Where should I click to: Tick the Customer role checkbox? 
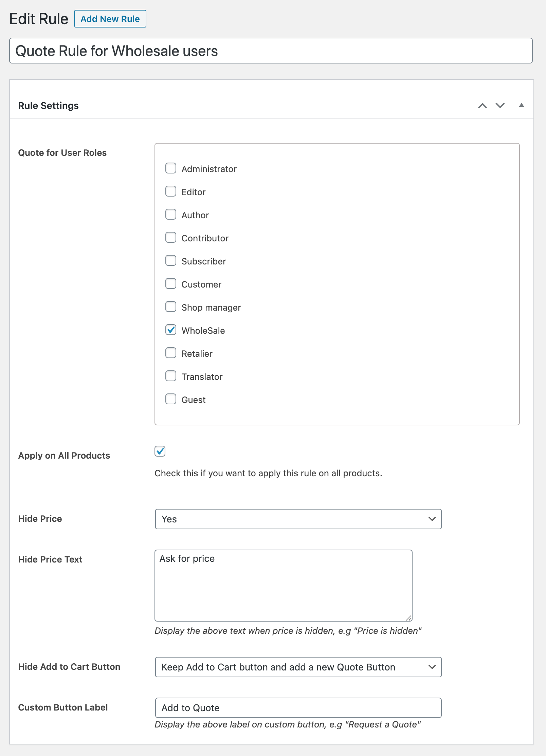point(171,284)
